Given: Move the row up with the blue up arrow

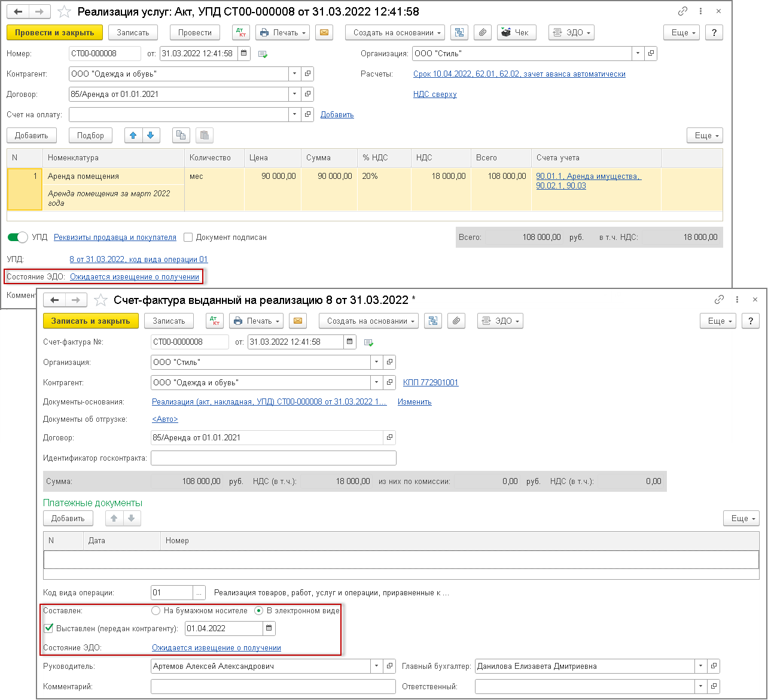Looking at the screenshot, I should tap(133, 135).
